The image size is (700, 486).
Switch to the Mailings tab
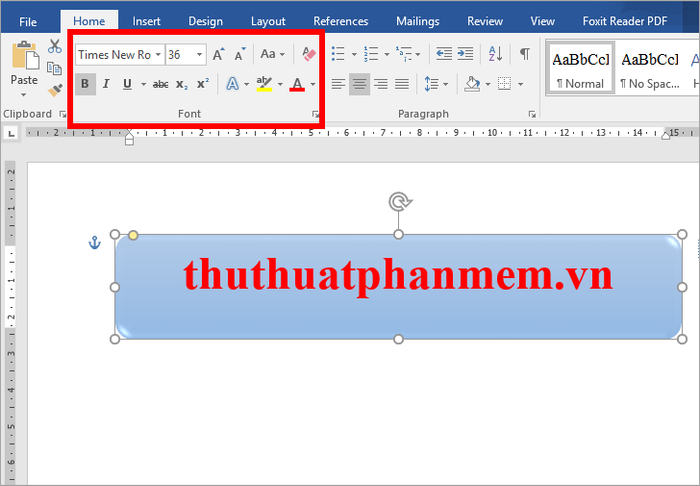pos(418,21)
